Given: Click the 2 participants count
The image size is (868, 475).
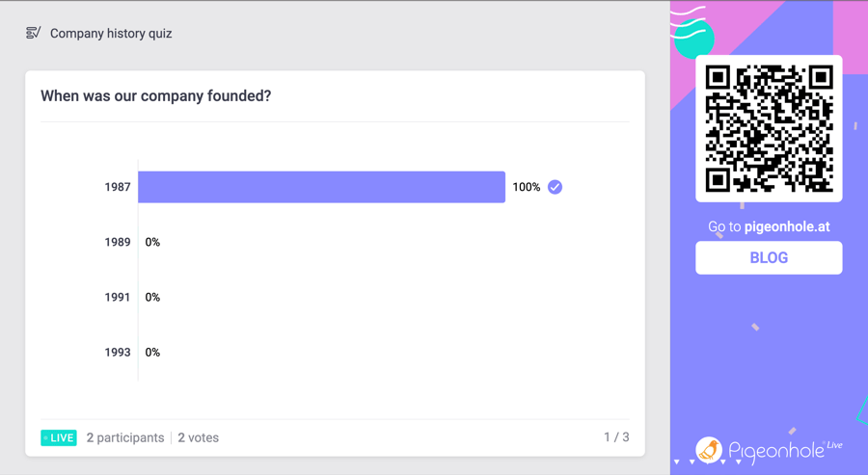Looking at the screenshot, I should tap(125, 437).
